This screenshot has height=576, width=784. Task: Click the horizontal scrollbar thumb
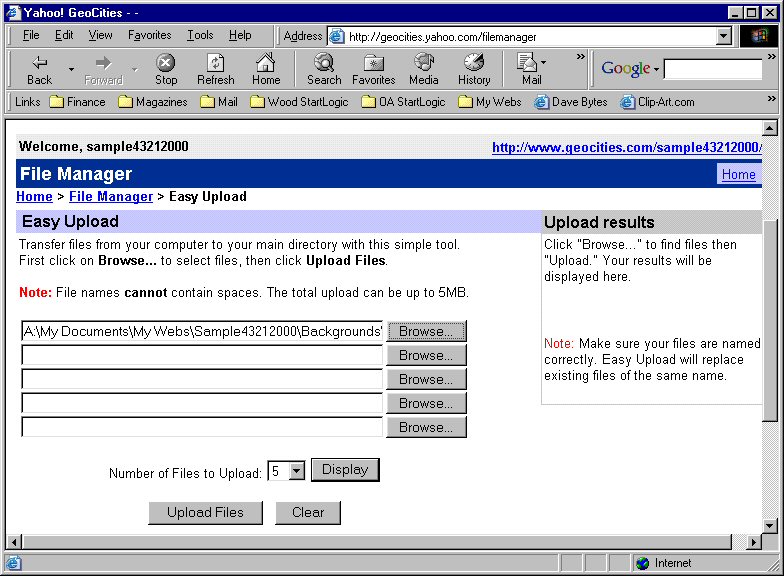click(x=377, y=542)
